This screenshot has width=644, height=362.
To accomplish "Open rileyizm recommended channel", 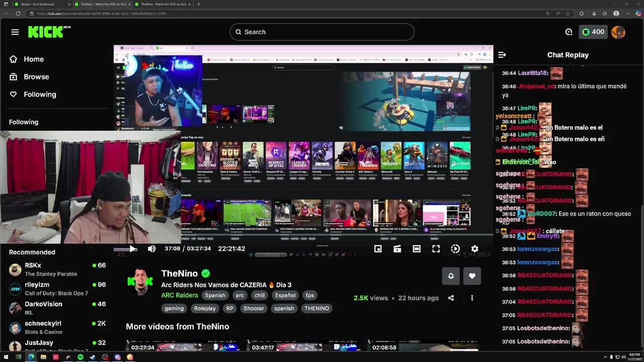I will coord(57,289).
